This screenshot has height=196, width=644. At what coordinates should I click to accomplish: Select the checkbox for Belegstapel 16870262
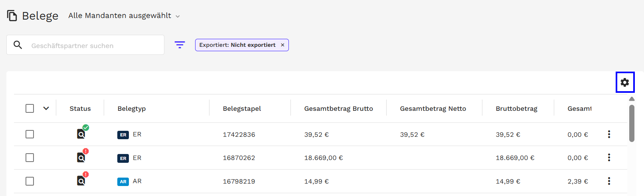pos(30,158)
